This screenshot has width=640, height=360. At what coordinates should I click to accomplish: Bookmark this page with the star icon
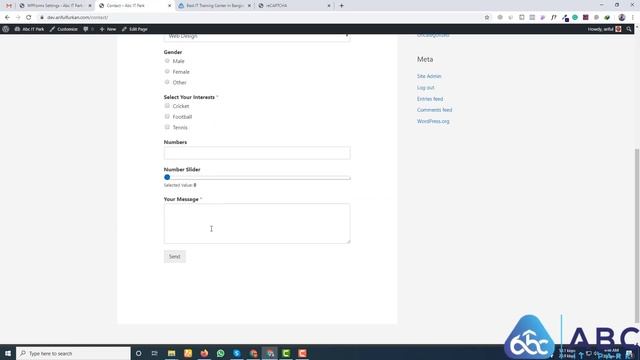pos(487,18)
